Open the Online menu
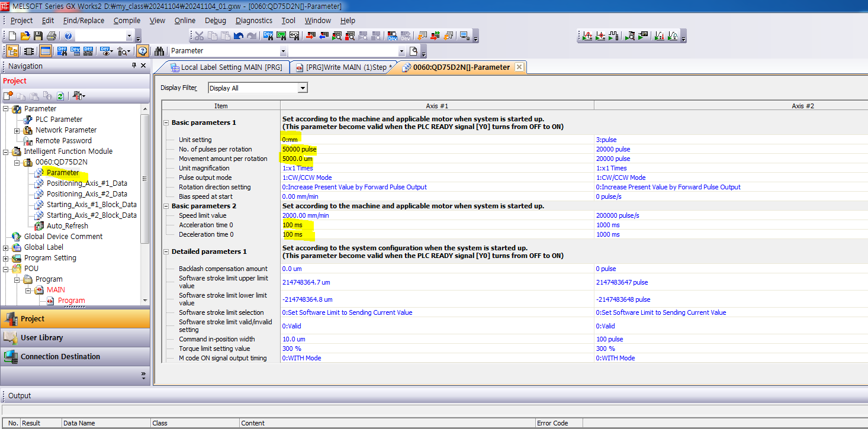The width and height of the screenshot is (868, 429). 185,20
